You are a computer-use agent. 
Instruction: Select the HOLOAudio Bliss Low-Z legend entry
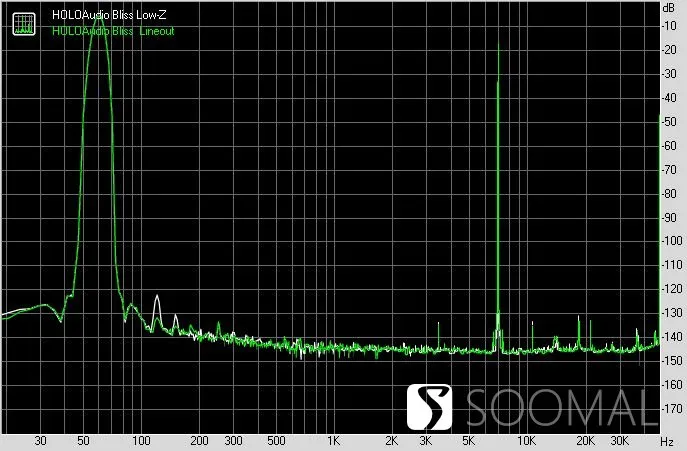(109, 15)
